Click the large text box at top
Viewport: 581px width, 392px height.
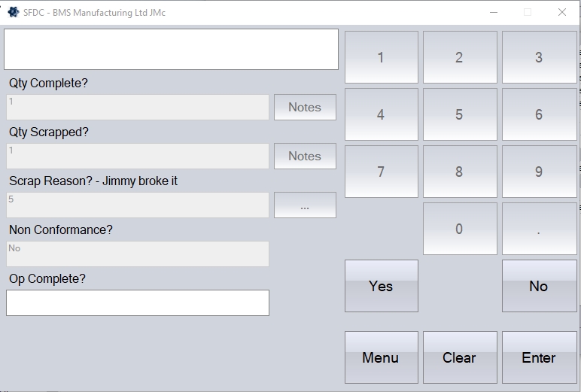coord(172,50)
